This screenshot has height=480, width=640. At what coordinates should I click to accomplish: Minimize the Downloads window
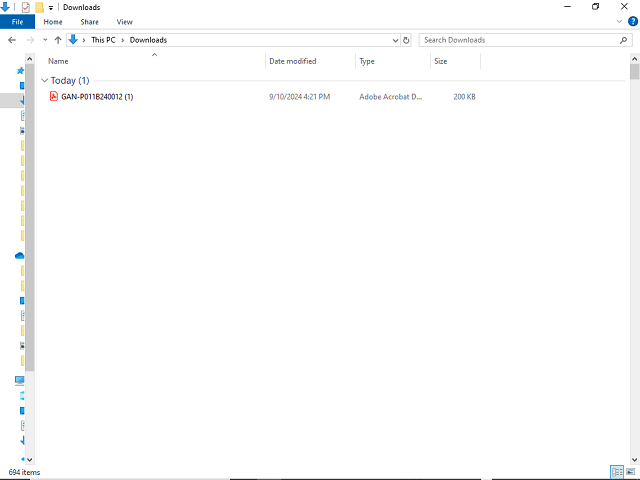pos(567,7)
